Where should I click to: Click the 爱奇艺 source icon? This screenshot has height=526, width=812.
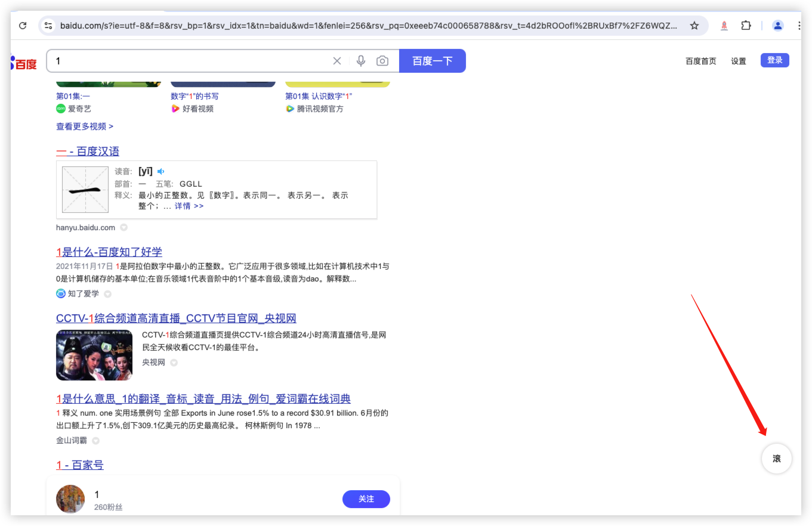(60, 109)
